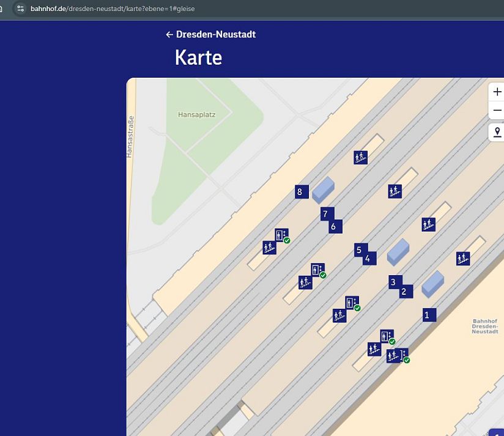The width and height of the screenshot is (504, 436).
Task: Open the track 5 marker
Action: click(x=360, y=249)
